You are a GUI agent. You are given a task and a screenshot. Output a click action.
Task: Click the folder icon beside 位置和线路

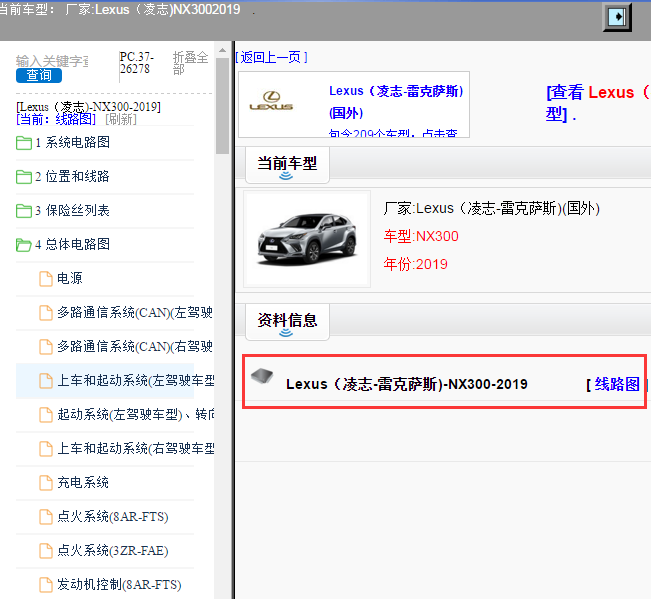click(24, 177)
